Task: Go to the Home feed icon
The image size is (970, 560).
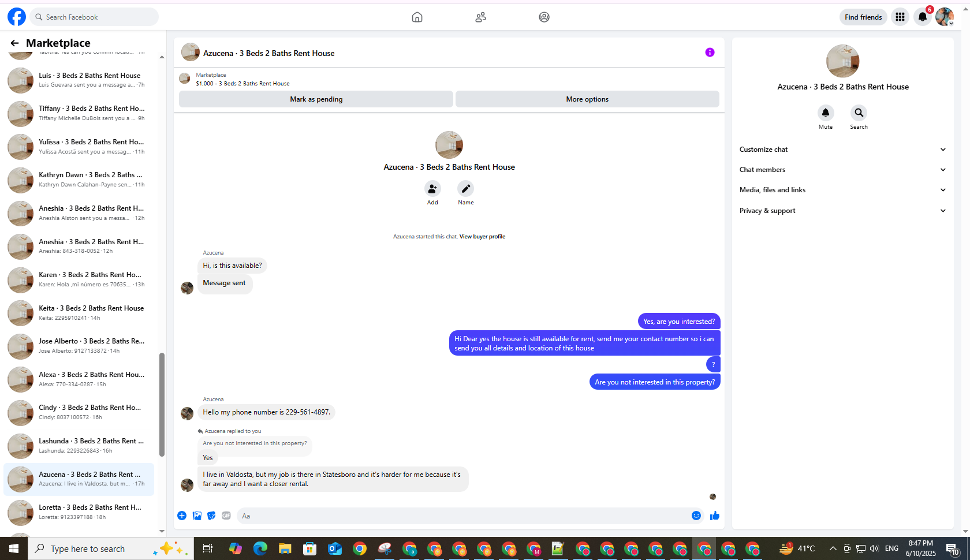Action: tap(417, 17)
